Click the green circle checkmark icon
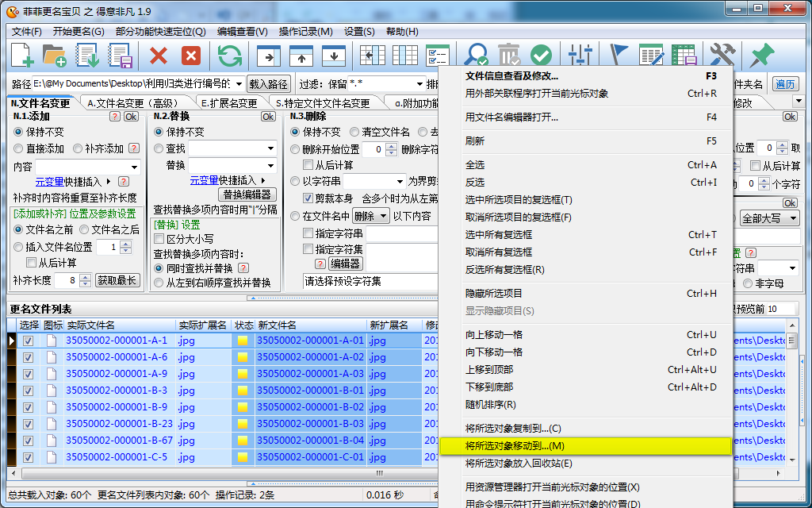 tap(541, 55)
